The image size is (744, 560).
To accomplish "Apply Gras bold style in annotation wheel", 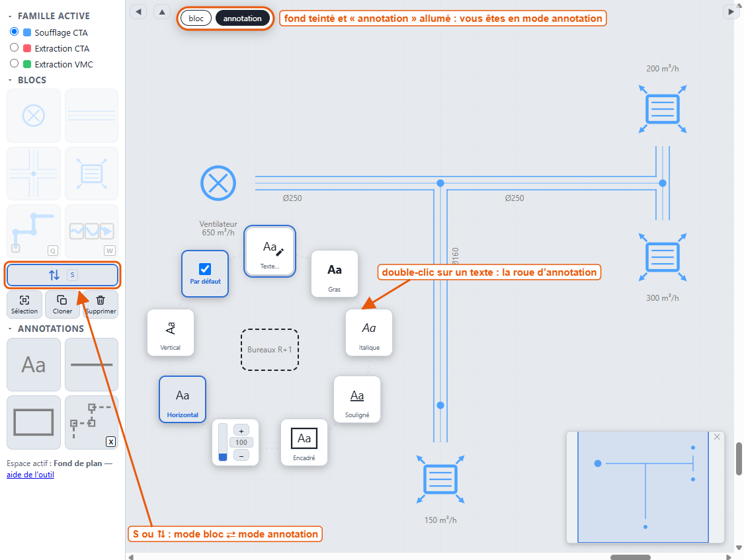I will coord(335,274).
